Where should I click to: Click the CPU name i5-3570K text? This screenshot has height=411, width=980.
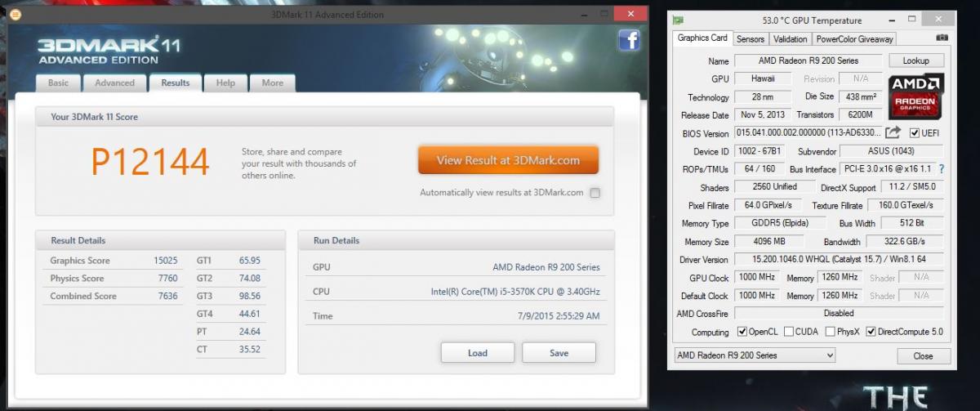pos(515,292)
